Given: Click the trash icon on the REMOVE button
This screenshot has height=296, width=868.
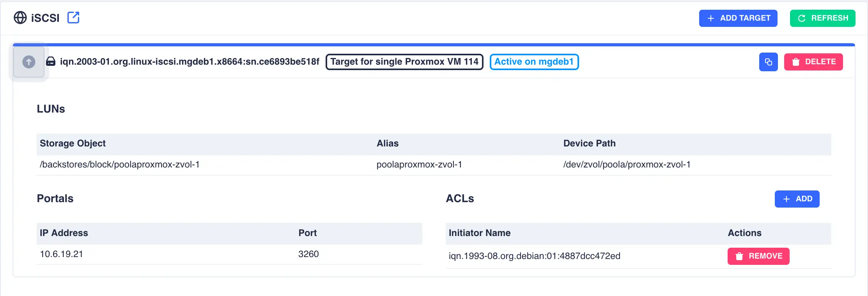Looking at the screenshot, I should (x=739, y=256).
